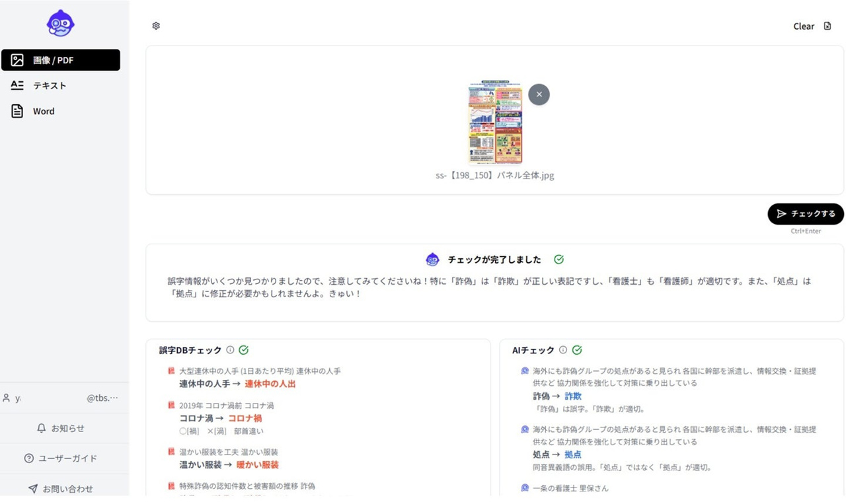Screen dimensions: 846x504
Task: Click the user profile icon in sidebar
Action: tap(7, 398)
